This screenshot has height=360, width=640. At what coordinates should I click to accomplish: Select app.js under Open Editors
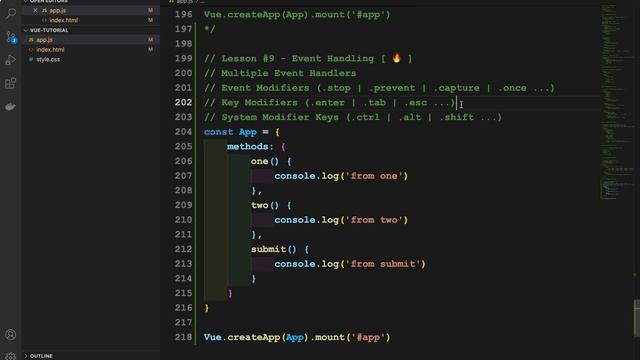58,10
